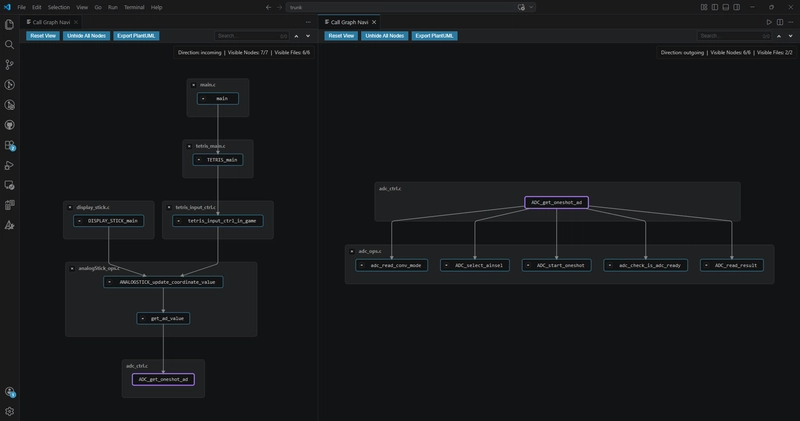Screen dimensions: 800x421
Task: Collapse the tetris_main.c file group
Action: pyautogui.click(x=189, y=146)
